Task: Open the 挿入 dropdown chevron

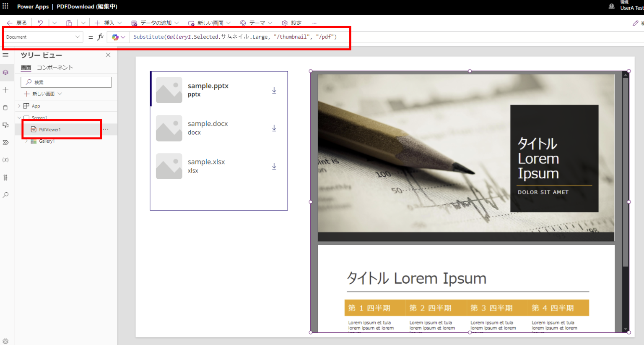Action: point(121,23)
